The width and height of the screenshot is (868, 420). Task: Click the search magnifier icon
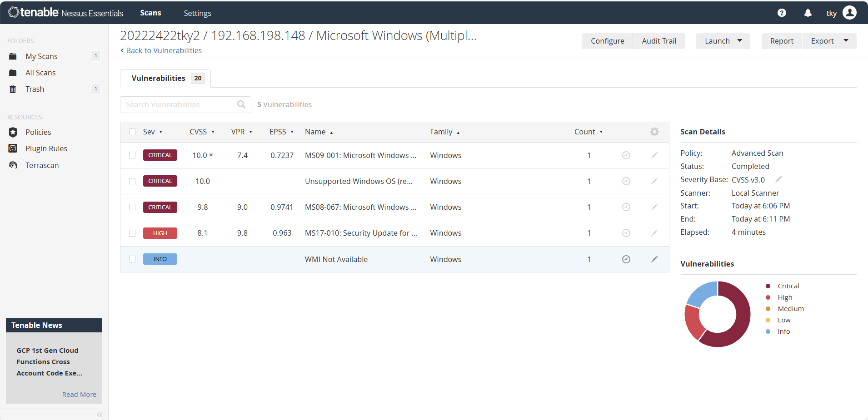coord(241,104)
